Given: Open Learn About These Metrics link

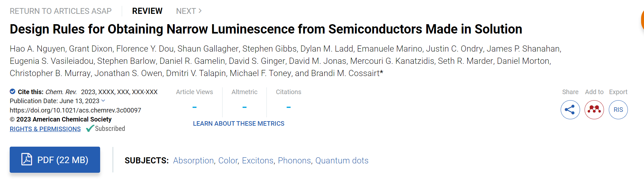Looking at the screenshot, I should click(239, 124).
